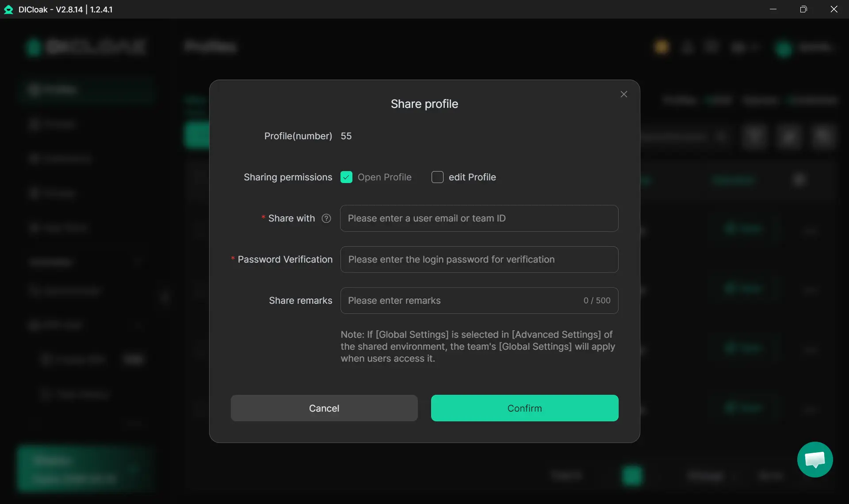
Task: Focus the user email or team ID field
Action: [x=479, y=218]
